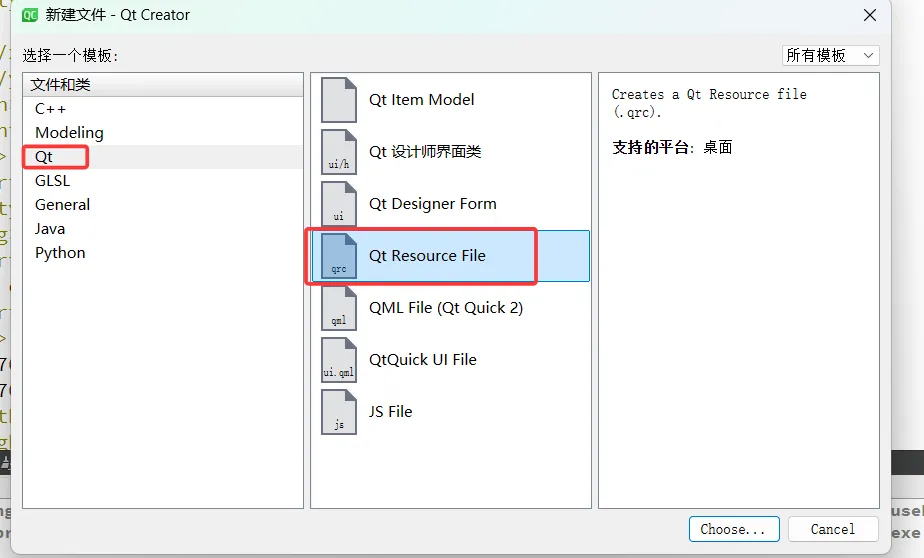
Task: Click the 选择一个模板 label
Action: [x=70, y=55]
